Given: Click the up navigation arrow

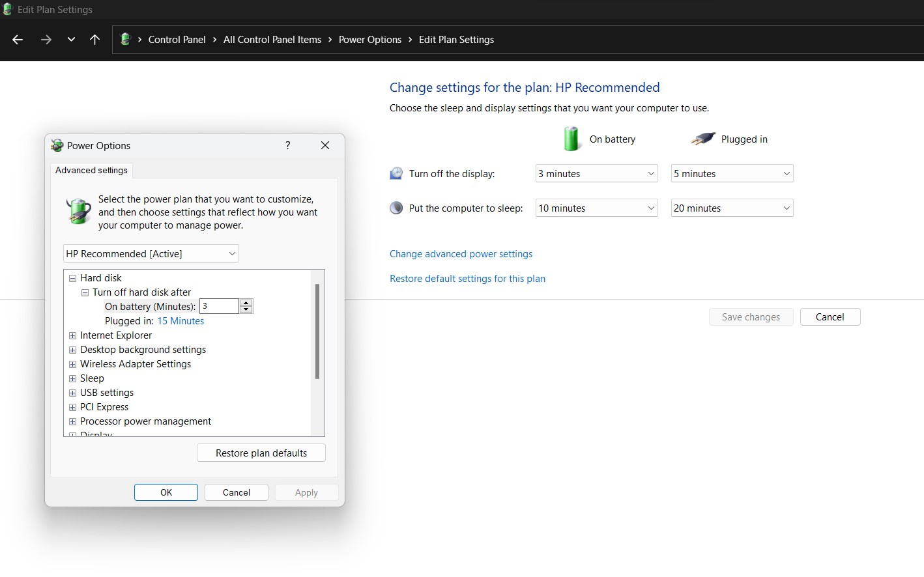Looking at the screenshot, I should click(94, 39).
